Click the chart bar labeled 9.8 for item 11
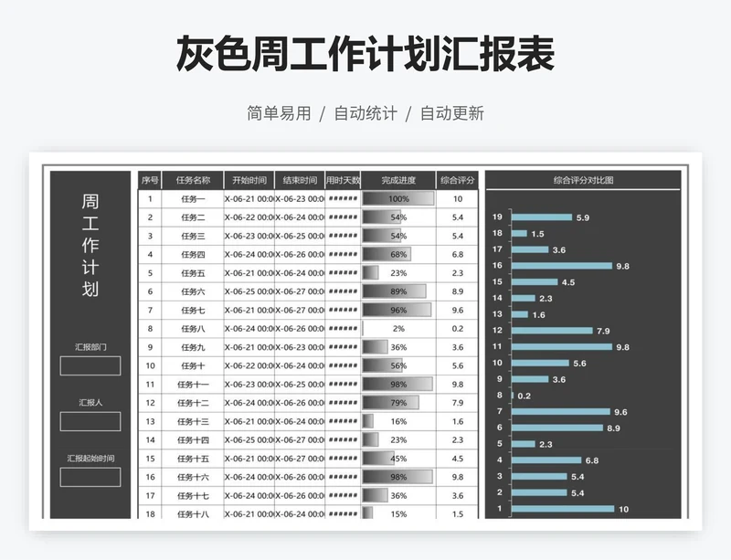The image size is (731, 560). (562, 346)
